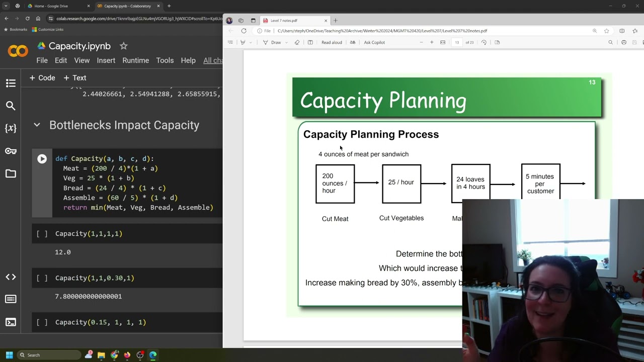The width and height of the screenshot is (644, 362).
Task: Open the Colab File menu
Action: click(x=42, y=60)
